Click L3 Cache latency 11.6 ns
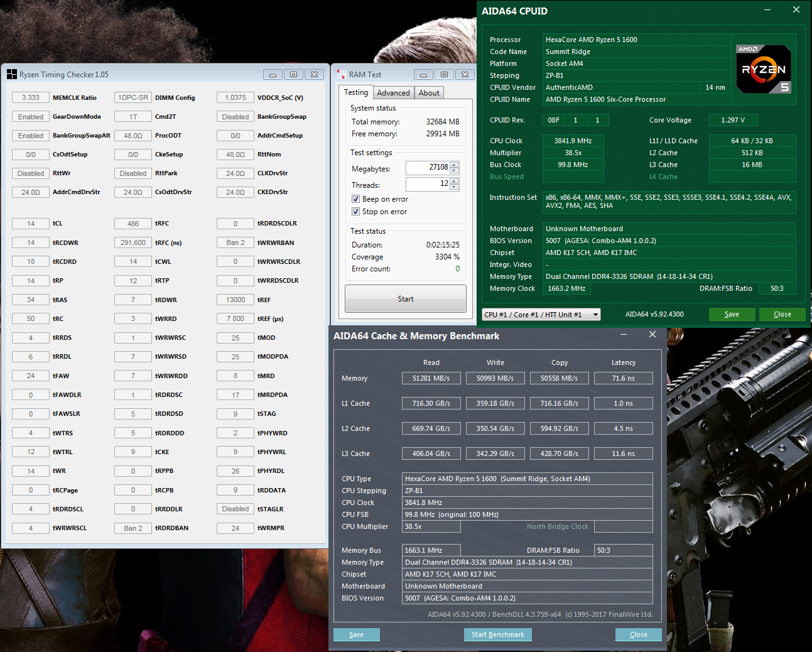Image resolution: width=812 pixels, height=652 pixels. [623, 454]
